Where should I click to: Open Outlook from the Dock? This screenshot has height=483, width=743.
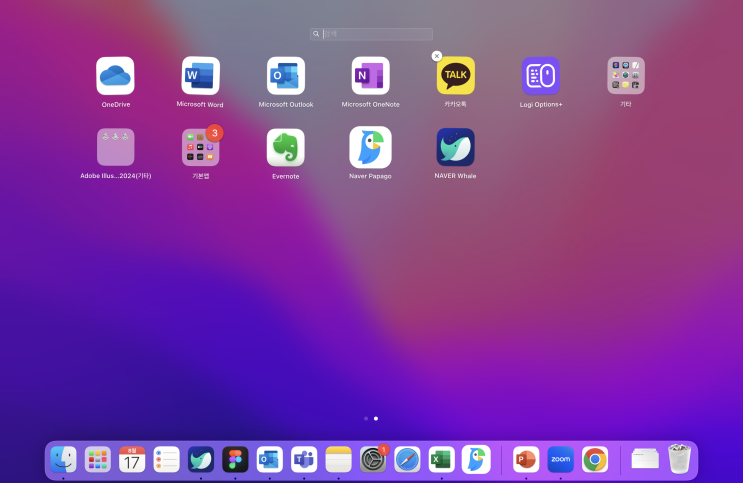(270, 459)
